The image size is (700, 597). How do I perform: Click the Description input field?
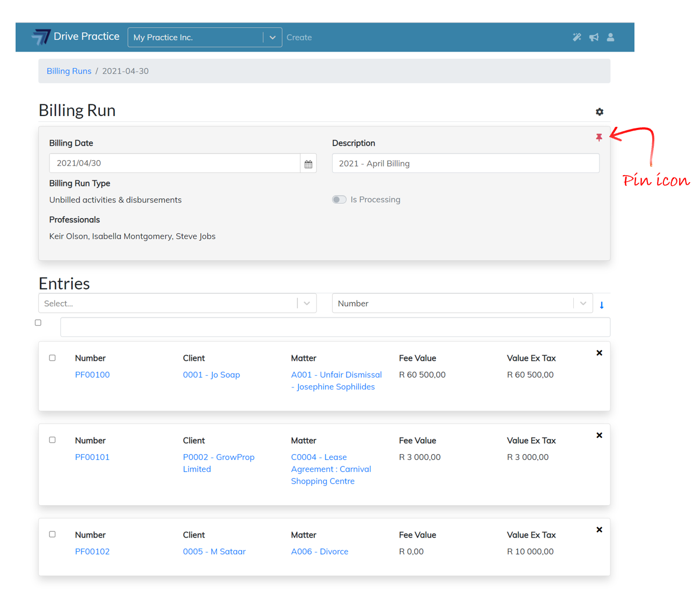pyautogui.click(x=466, y=163)
